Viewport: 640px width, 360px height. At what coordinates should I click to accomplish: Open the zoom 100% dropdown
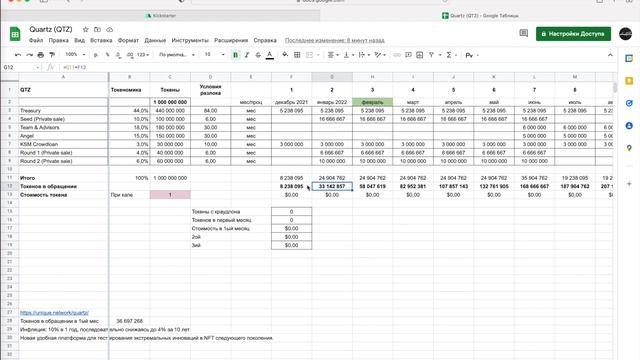click(x=76, y=55)
